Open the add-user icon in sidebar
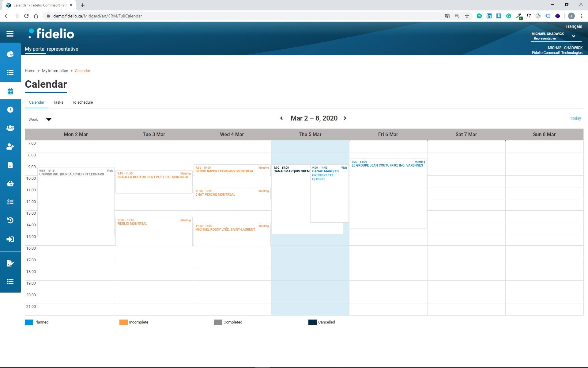588x368 pixels. [x=10, y=147]
